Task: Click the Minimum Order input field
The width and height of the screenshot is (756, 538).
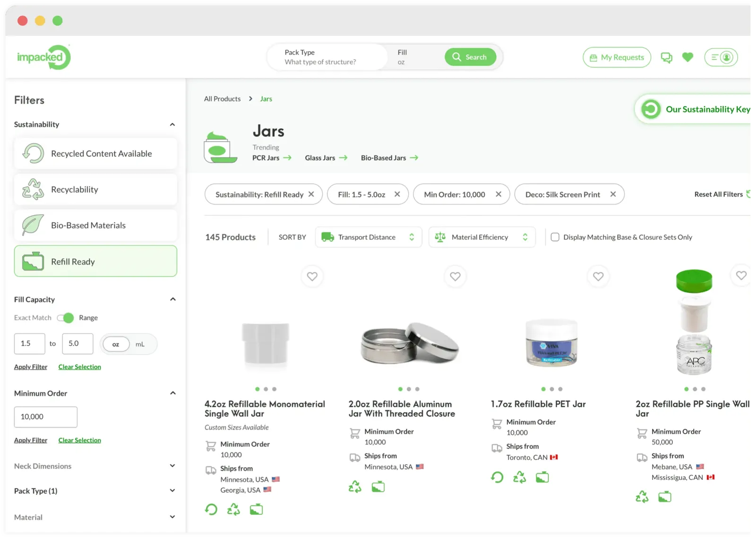Action: (x=46, y=417)
